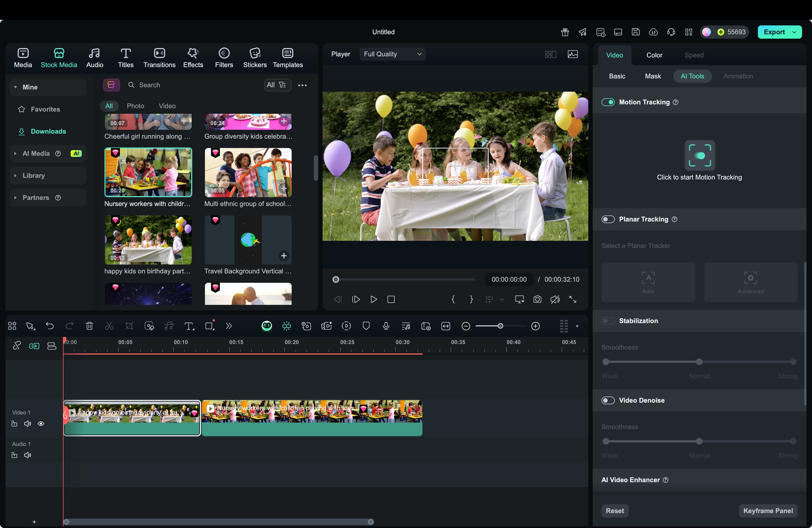812x528 pixels.
Task: Click the Motion Tracking start icon
Action: [700, 155]
